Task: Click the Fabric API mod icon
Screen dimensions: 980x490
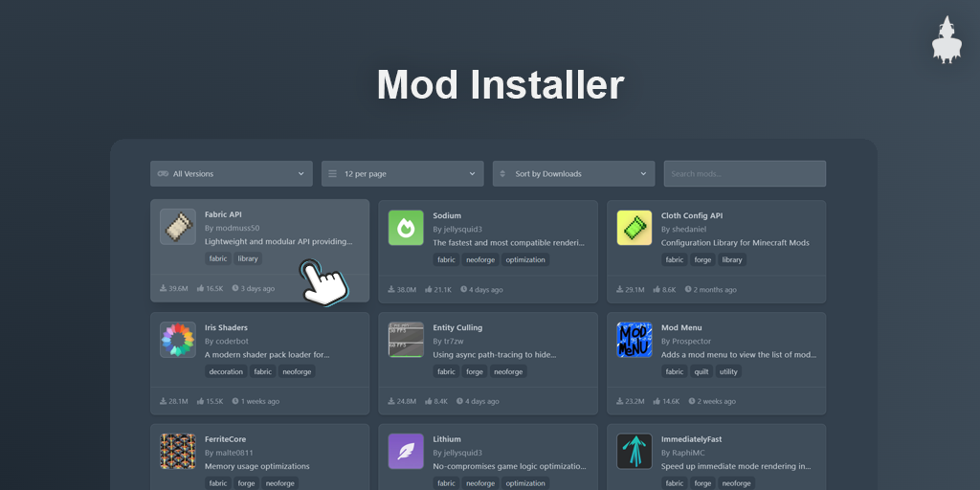Action: pos(178,227)
